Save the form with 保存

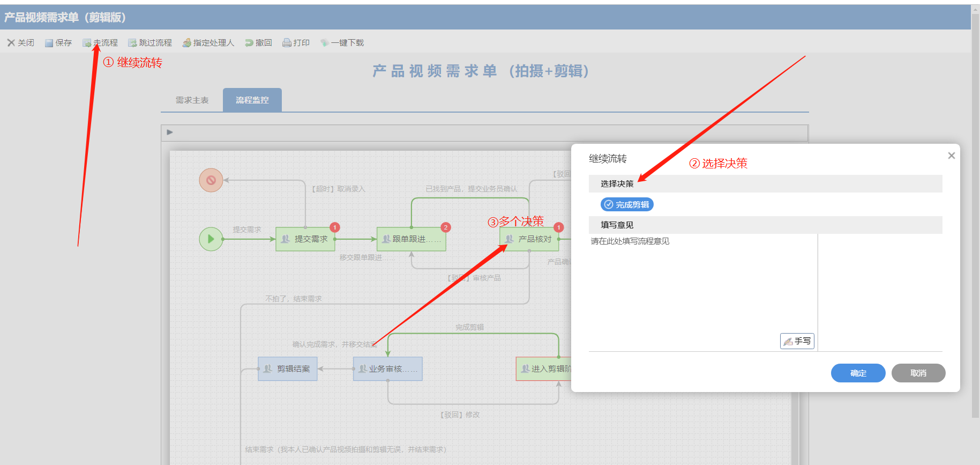(58, 43)
